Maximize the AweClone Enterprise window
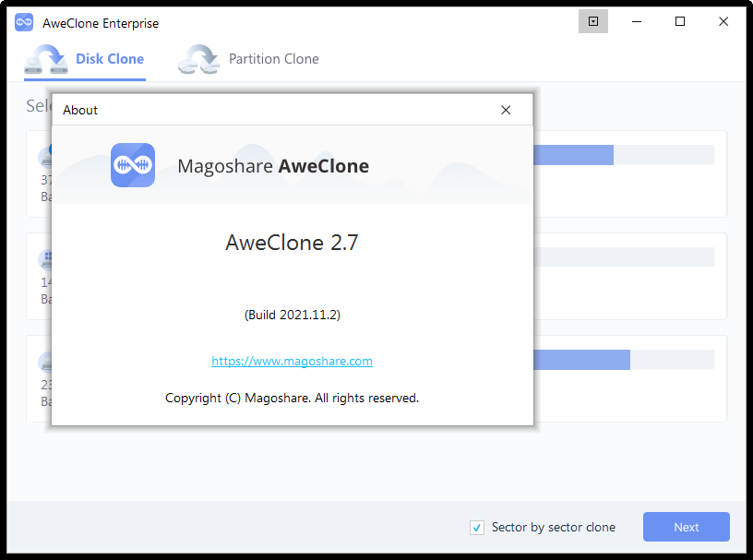 pos(680,21)
